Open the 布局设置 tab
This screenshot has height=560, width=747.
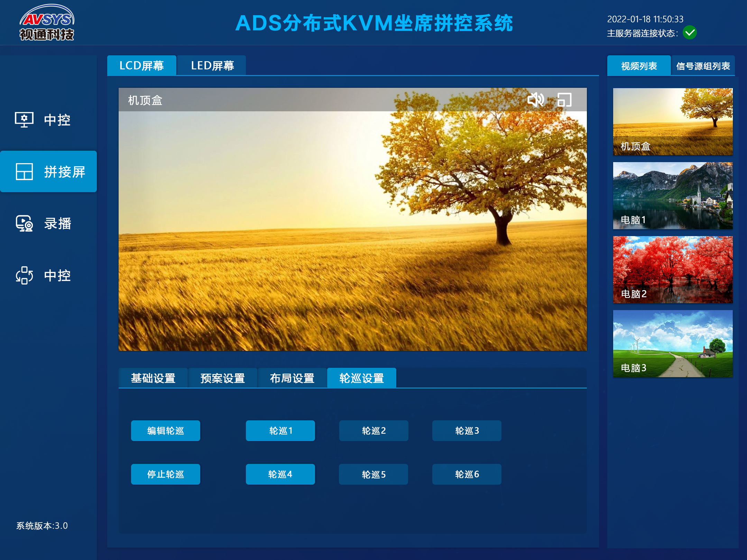tap(292, 378)
